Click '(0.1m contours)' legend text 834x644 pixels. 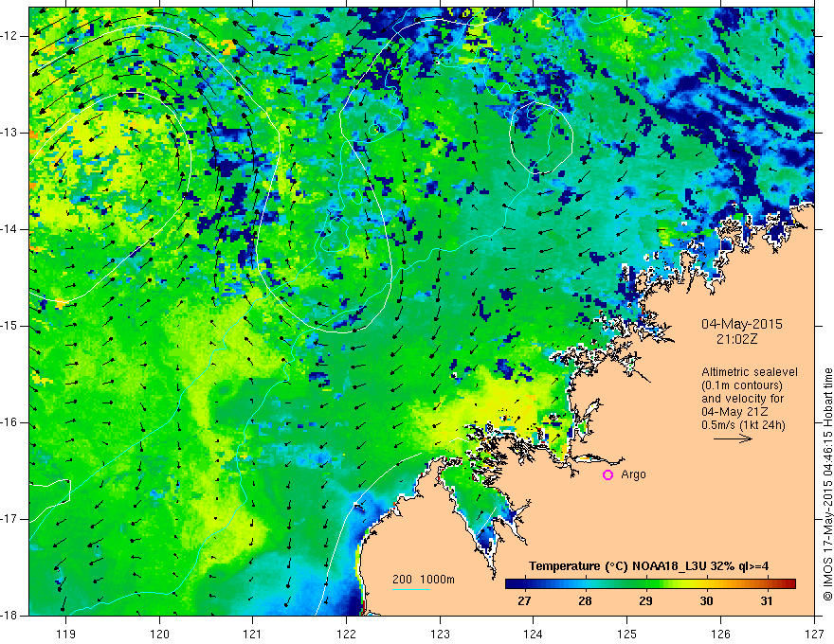point(742,385)
